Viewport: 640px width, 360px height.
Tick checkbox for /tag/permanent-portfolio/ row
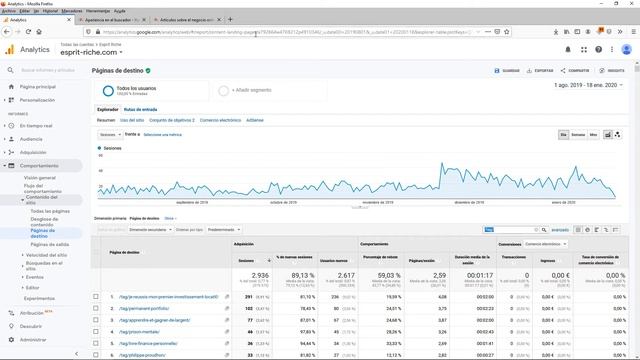(96, 308)
